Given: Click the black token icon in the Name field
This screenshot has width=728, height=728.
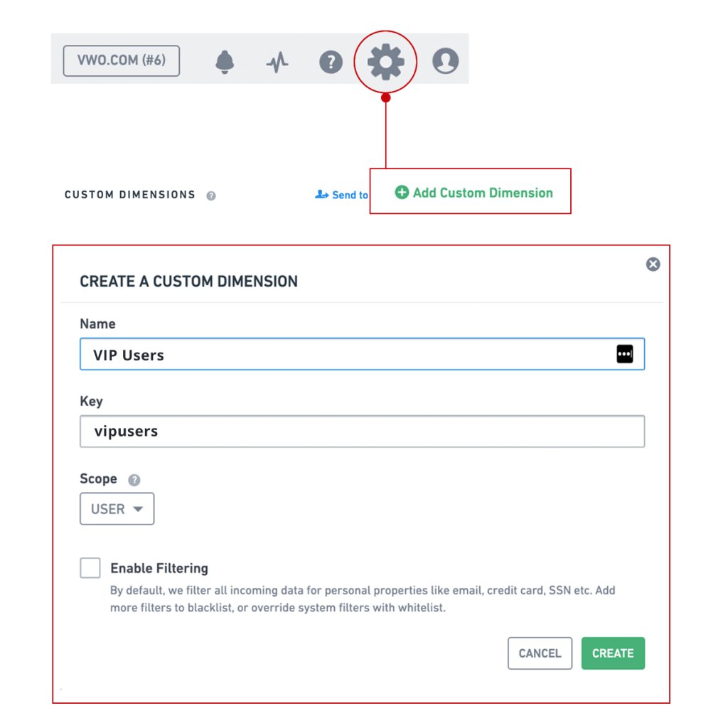Looking at the screenshot, I should click(x=625, y=353).
